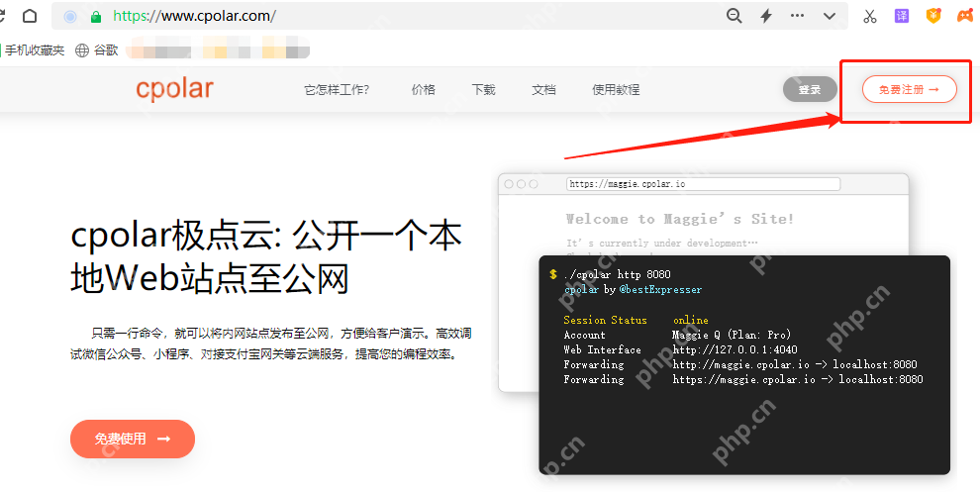Open the 它怎样工作? nav item
Image resolution: width=980 pixels, height=492 pixels.
point(337,90)
